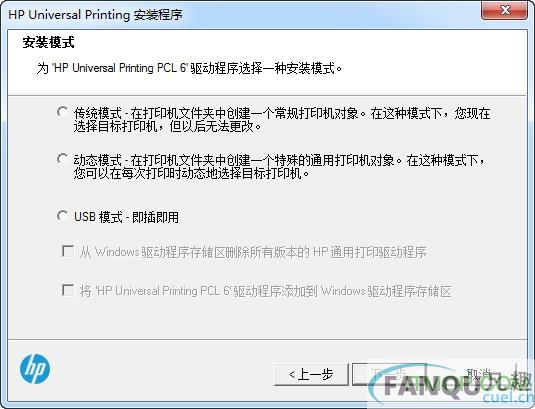Click the 下一步 next button
The height and width of the screenshot is (409, 535).
[389, 374]
